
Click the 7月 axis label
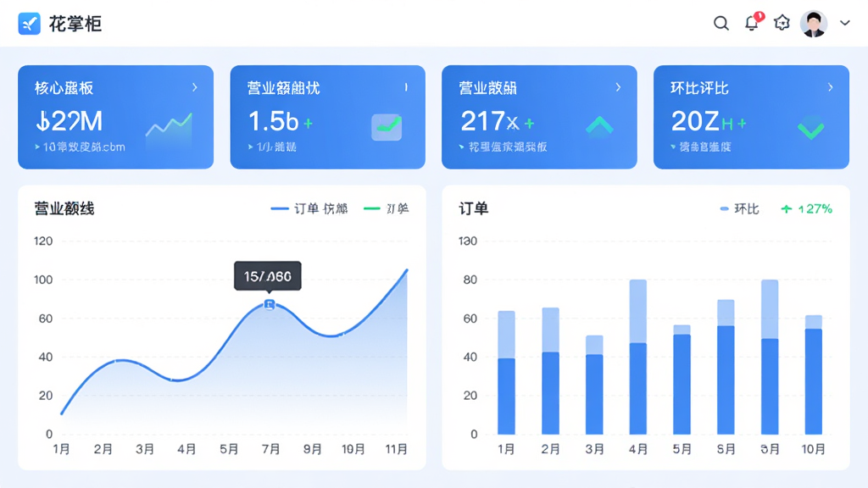pos(270,449)
